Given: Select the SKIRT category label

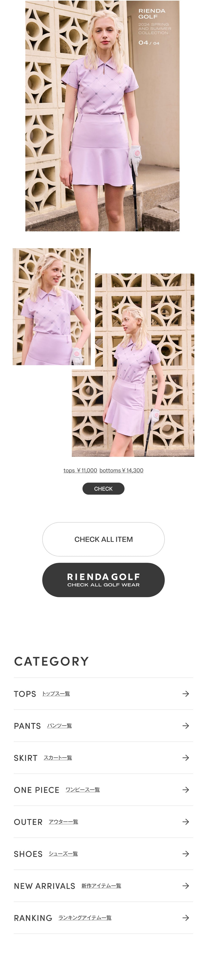Looking at the screenshot, I should tap(26, 758).
